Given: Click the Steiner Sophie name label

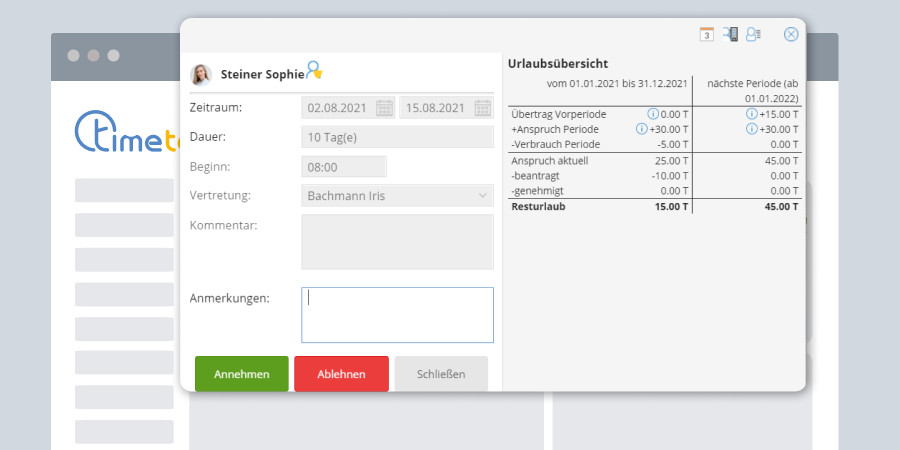Looking at the screenshot, I should click(x=262, y=75).
